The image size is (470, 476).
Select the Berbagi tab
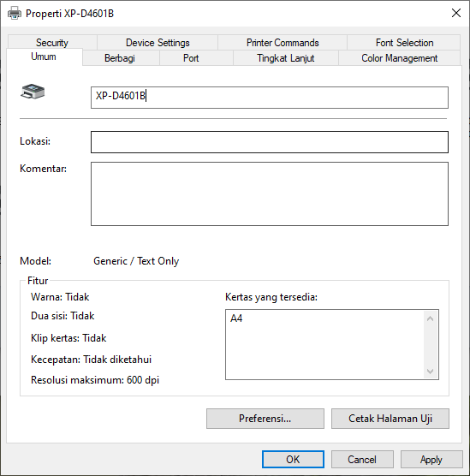120,58
